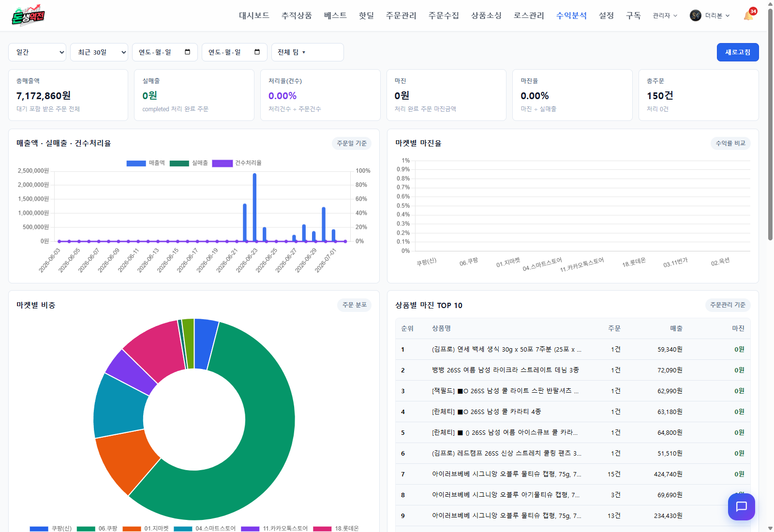Expand the 관리자 menu
This screenshot has width=774, height=532.
click(x=665, y=15)
